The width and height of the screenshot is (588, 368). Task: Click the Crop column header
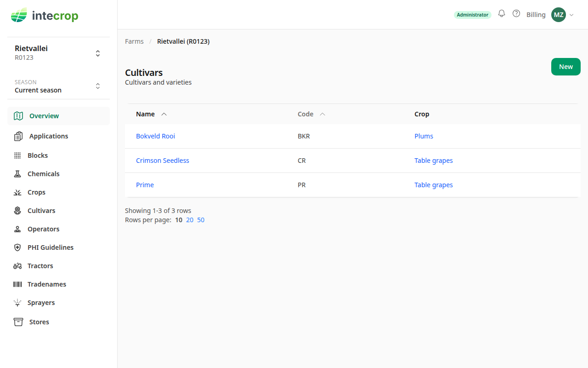point(422,114)
